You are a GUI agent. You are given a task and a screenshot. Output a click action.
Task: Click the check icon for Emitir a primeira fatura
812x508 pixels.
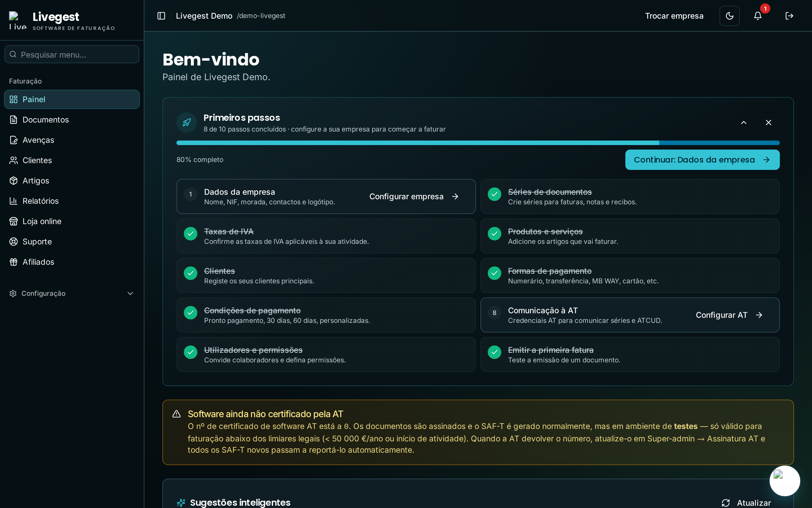click(494, 352)
